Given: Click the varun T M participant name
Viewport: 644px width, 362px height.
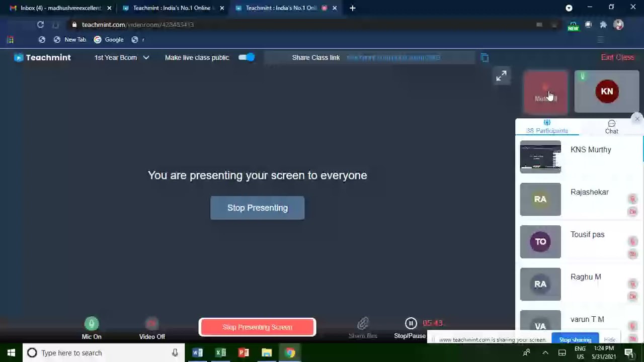Looking at the screenshot, I should [587, 319].
